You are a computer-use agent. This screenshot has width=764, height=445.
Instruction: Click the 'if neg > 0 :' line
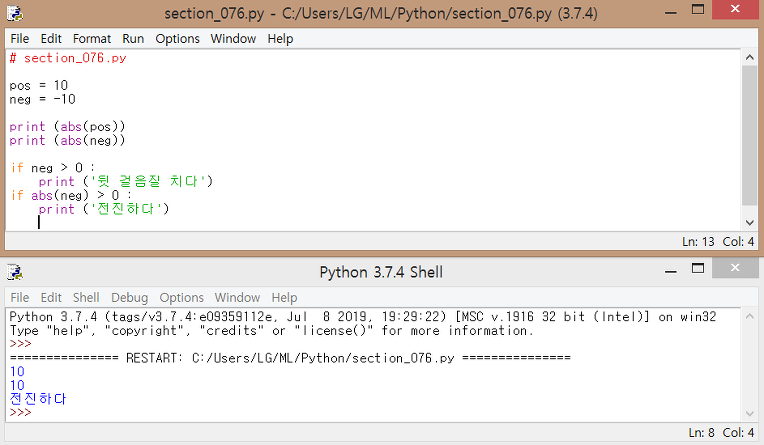(x=53, y=168)
